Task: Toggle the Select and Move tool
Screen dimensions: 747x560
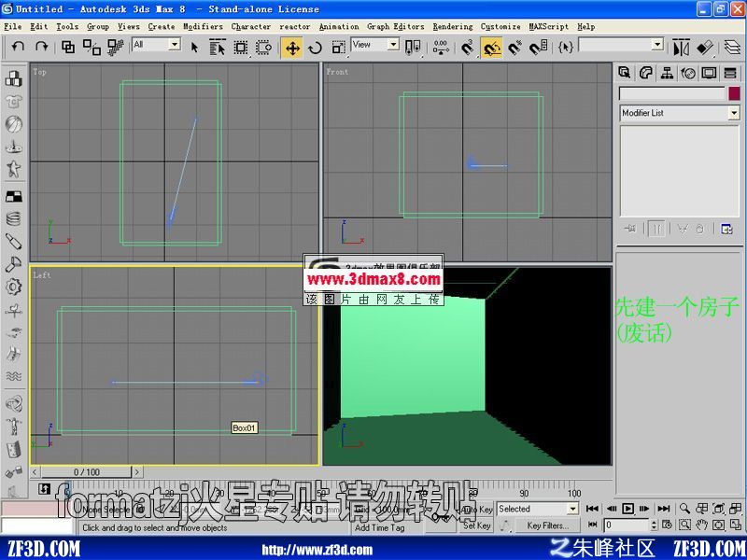Action: tap(291, 48)
